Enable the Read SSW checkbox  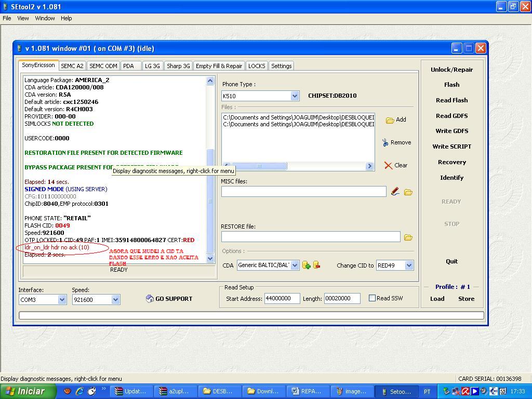point(372,298)
